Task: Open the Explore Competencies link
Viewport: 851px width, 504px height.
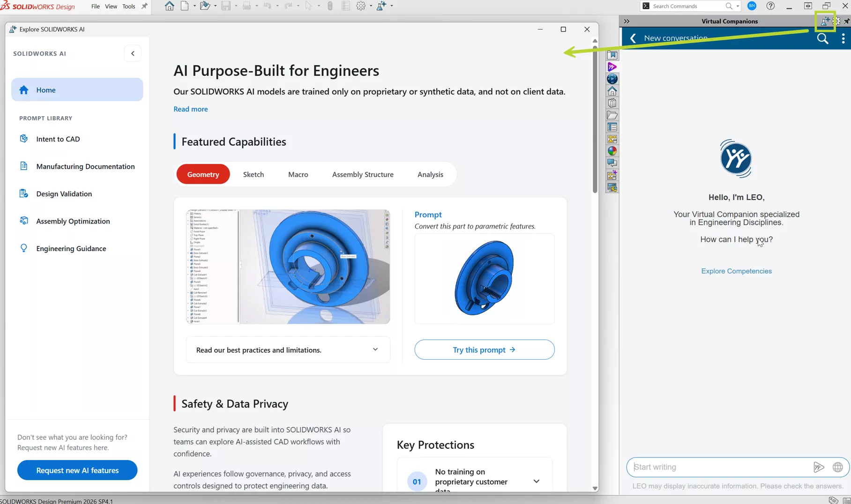Action: coord(736,271)
